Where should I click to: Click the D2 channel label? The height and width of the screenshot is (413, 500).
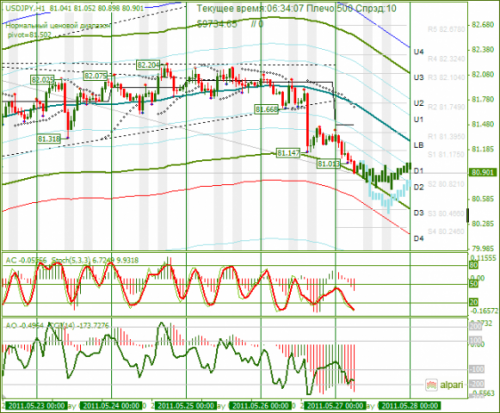pyautogui.click(x=418, y=187)
